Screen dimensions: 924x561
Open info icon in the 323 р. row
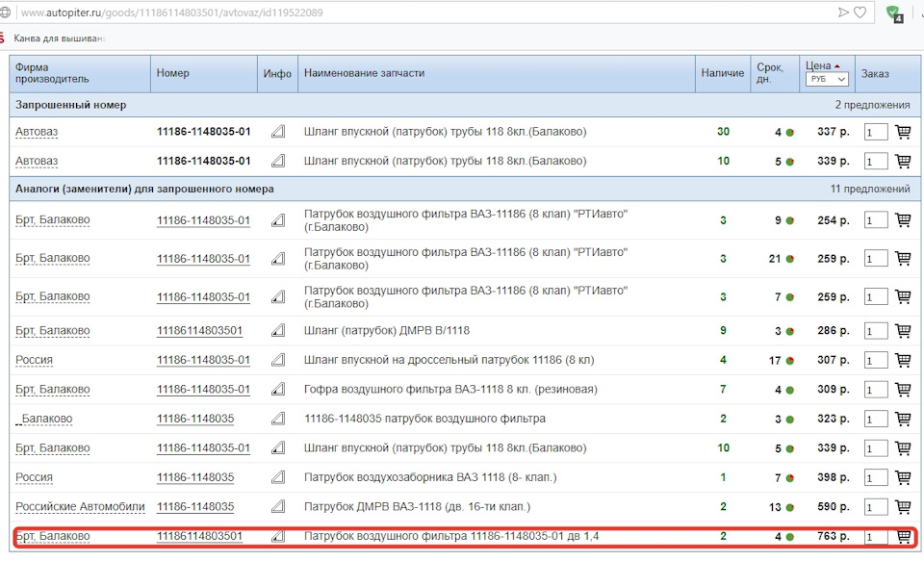(278, 419)
